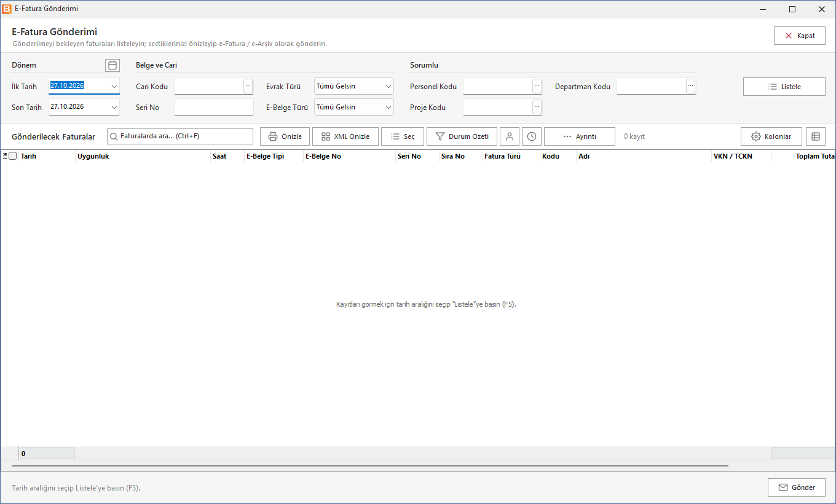Click the Kapat button
The width and height of the screenshot is (836, 504).
[800, 36]
